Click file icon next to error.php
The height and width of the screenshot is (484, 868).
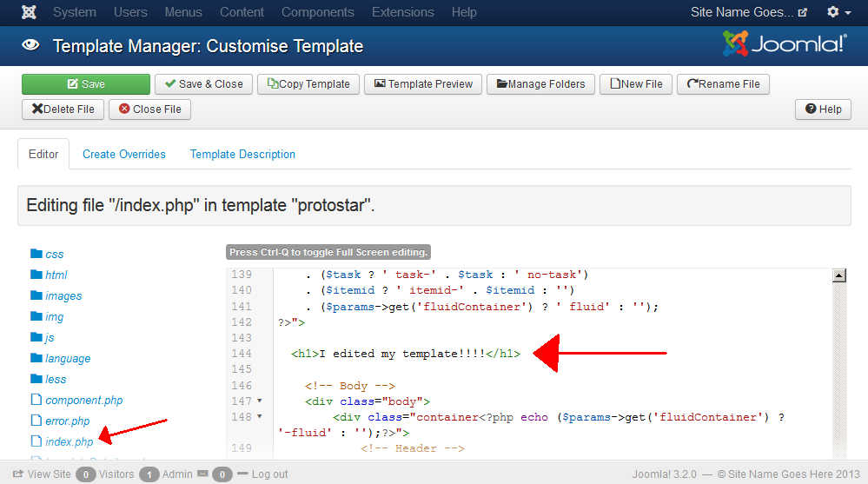[36, 421]
